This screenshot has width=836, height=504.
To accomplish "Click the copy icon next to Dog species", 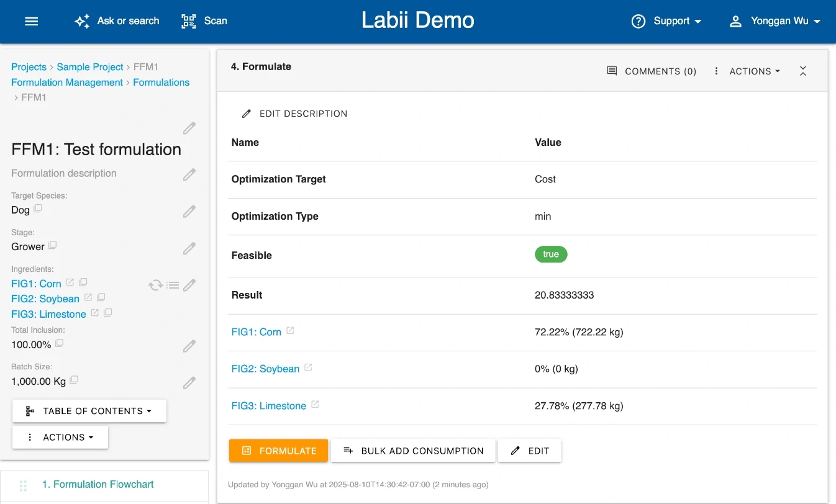I will pyautogui.click(x=38, y=209).
